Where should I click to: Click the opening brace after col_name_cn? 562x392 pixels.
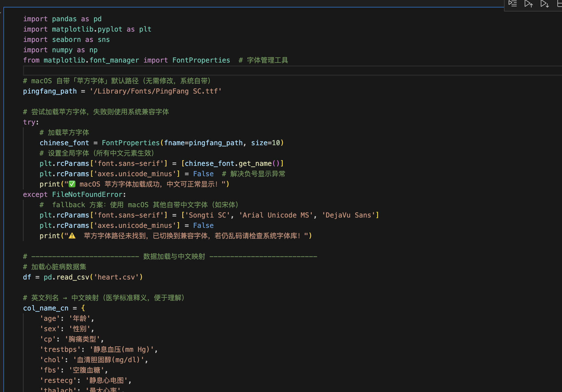[83, 308]
